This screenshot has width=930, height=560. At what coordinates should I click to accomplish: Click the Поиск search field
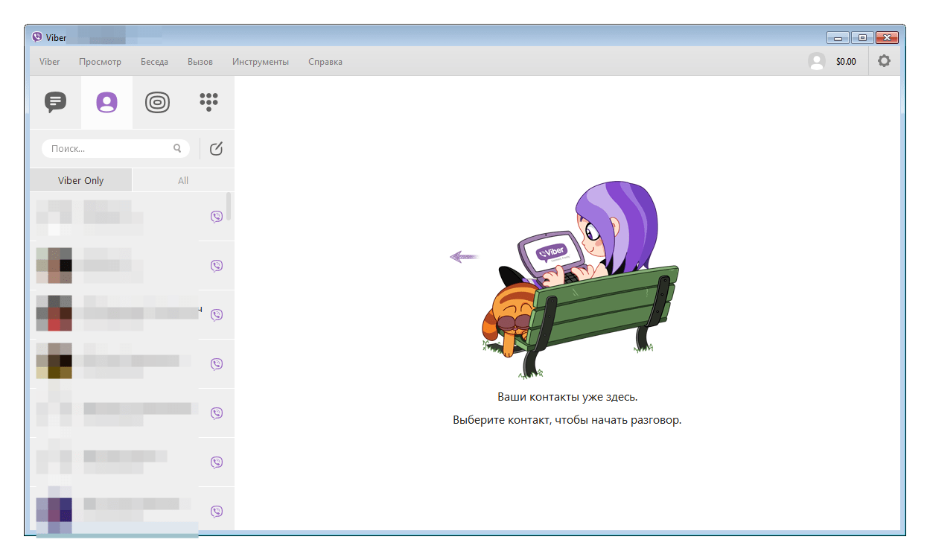click(108, 149)
